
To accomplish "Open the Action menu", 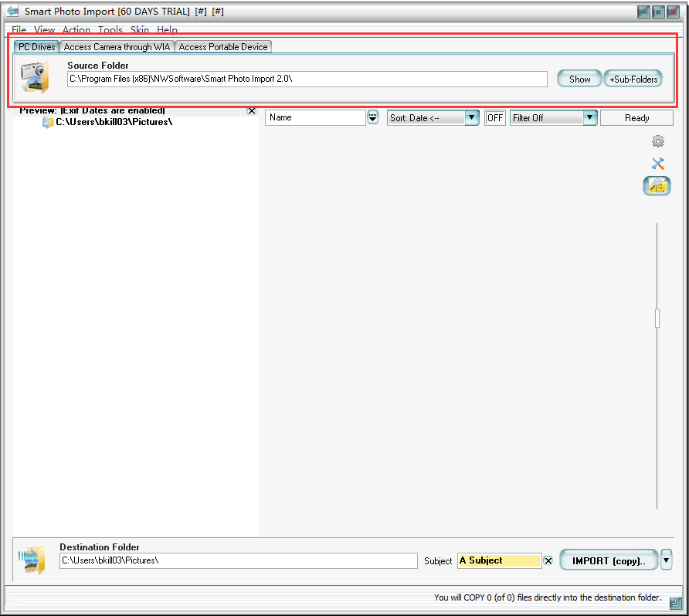I will pos(76,30).
